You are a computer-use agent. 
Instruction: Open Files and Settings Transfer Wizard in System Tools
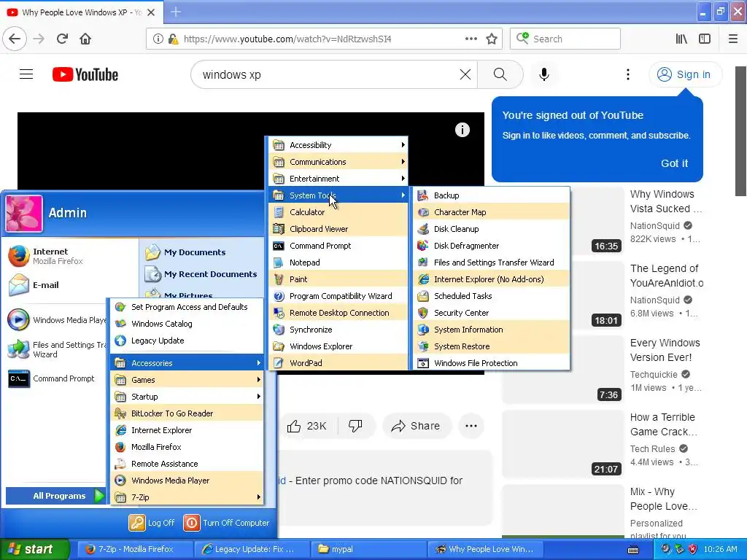(491, 262)
